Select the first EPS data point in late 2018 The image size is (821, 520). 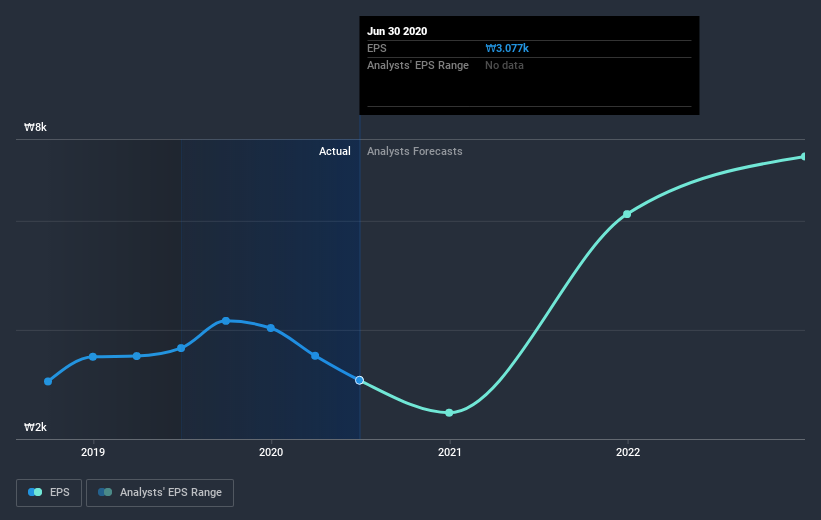click(48, 381)
